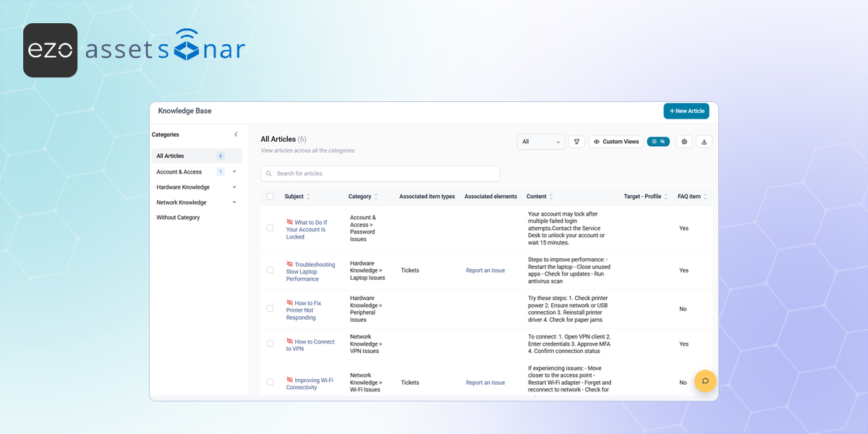
Task: Click the download export icon
Action: (705, 142)
